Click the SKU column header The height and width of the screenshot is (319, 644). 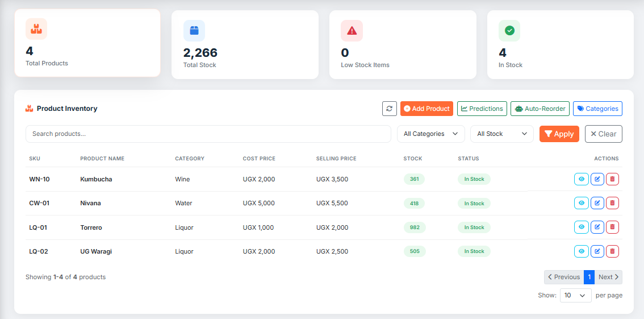click(x=35, y=159)
